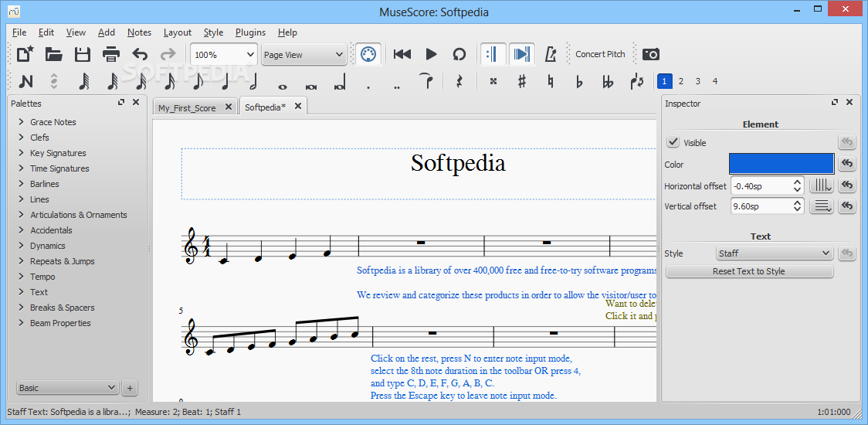The height and width of the screenshot is (425, 868).
Task: Snap vertical offset to grid button
Action: pos(822,206)
